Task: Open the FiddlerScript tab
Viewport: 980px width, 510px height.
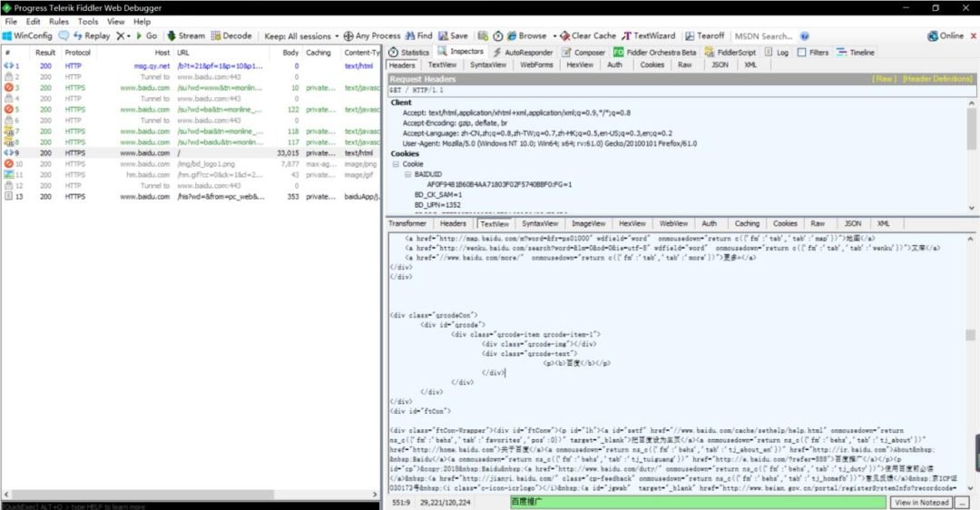Action: pyautogui.click(x=730, y=53)
